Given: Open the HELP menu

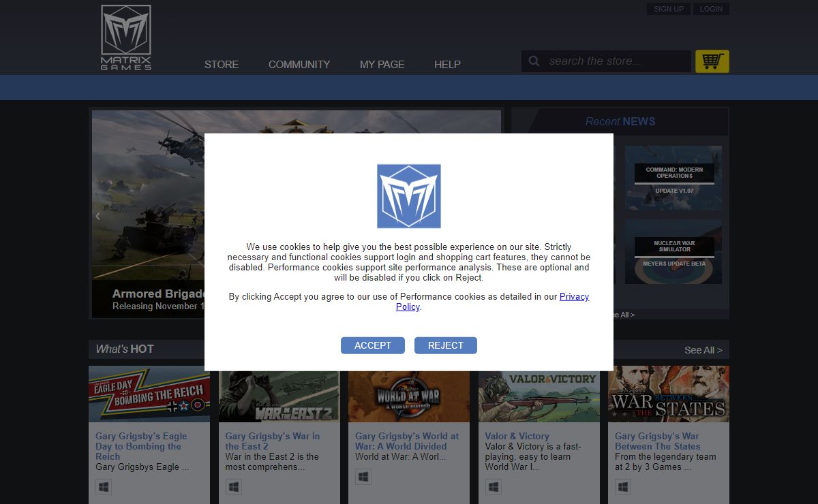Looking at the screenshot, I should (447, 64).
